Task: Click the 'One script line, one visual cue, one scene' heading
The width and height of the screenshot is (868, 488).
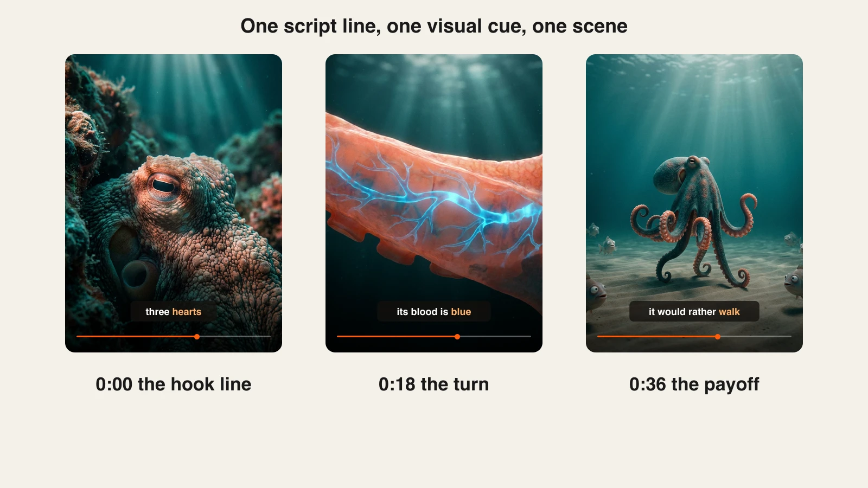Action: click(434, 26)
